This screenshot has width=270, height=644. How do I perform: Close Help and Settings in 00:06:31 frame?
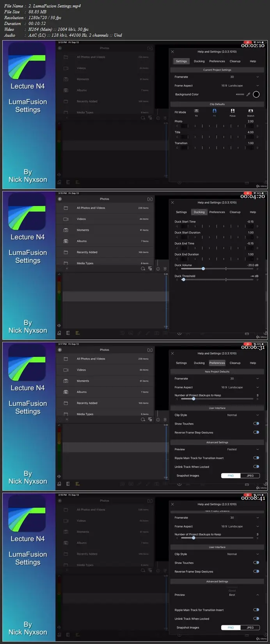tap(172, 353)
